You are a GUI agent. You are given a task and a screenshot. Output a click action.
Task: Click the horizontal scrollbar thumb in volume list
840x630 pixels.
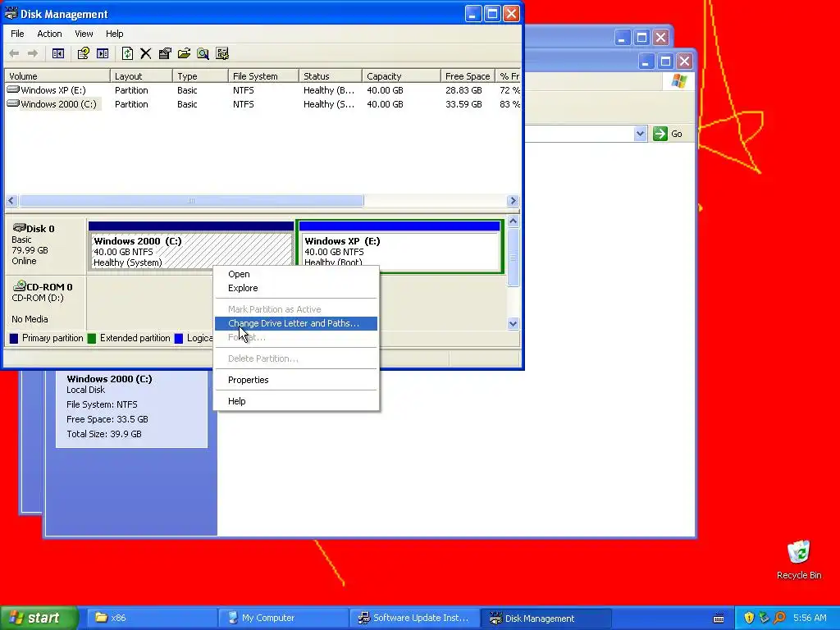pos(191,201)
